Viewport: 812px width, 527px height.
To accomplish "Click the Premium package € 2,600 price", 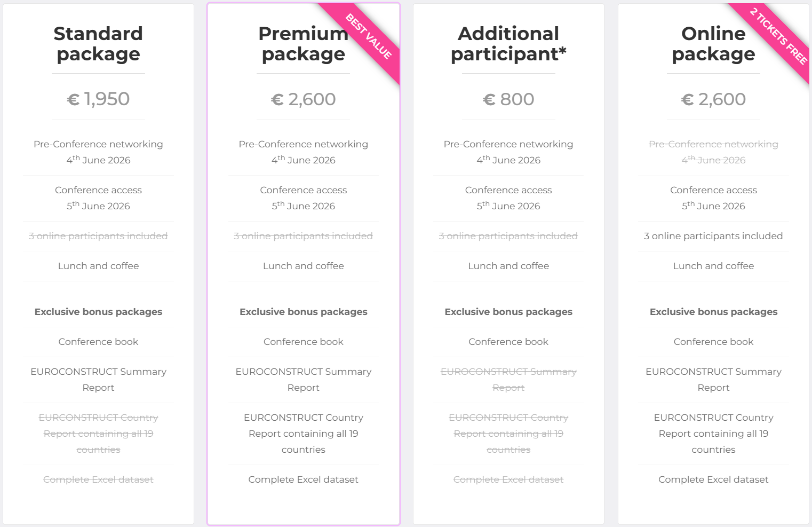I will click(x=303, y=99).
